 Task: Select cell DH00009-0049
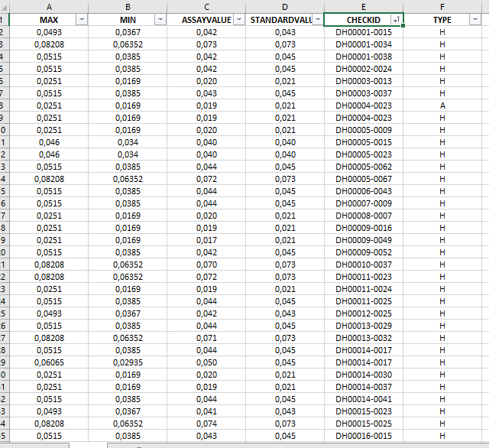coord(364,240)
